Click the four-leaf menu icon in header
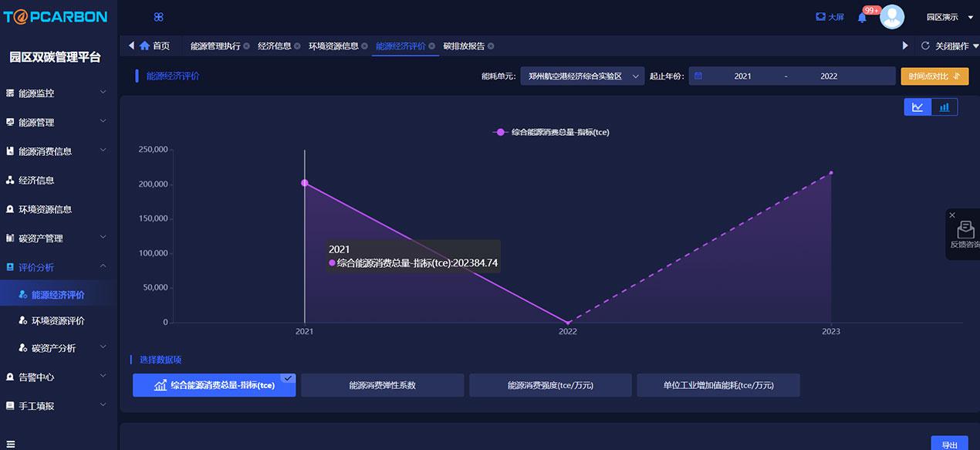Screen dimensions: 980x450 coord(158,17)
